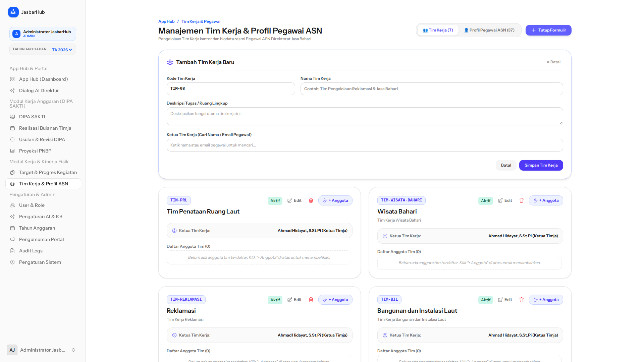Switch to Profil Pegawai ASN (37) tab

click(x=489, y=30)
